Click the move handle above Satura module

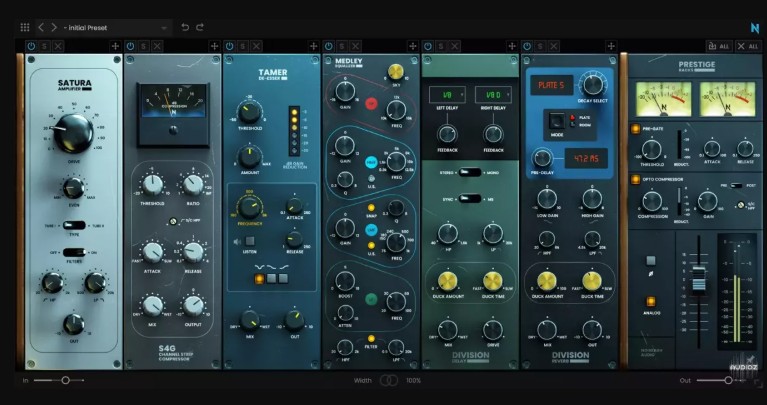pyautogui.click(x=115, y=46)
